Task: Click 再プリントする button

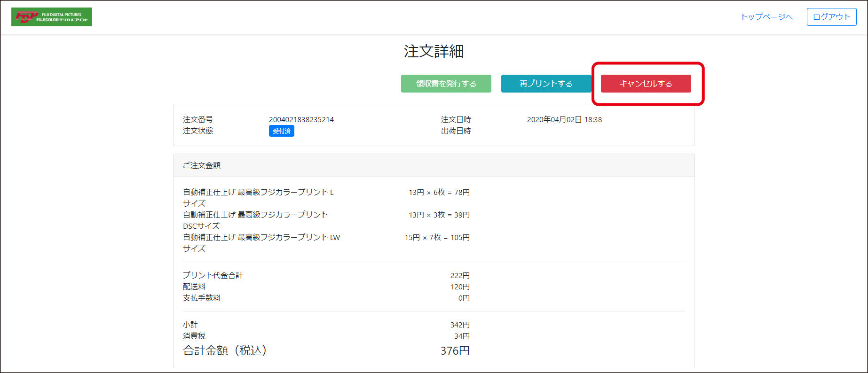Action: tap(546, 84)
